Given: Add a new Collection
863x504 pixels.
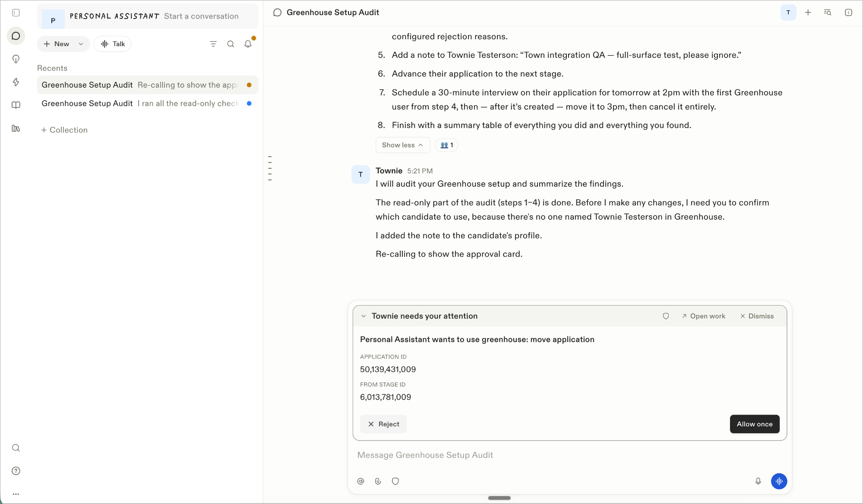Looking at the screenshot, I should click(x=64, y=130).
